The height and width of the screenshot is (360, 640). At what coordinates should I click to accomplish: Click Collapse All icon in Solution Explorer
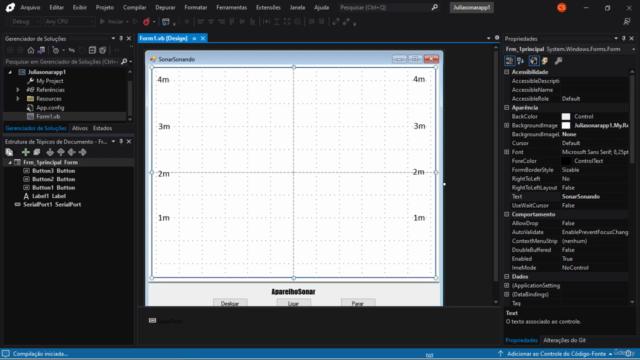tap(92, 50)
